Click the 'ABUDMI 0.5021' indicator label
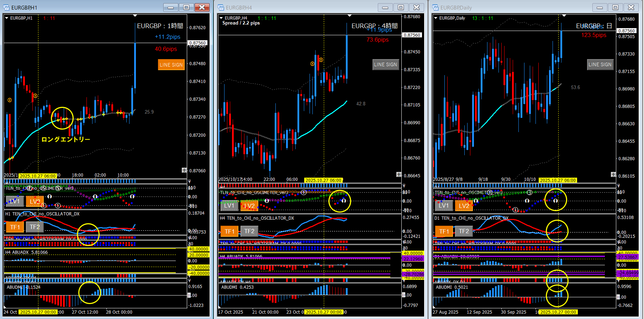 point(452,287)
